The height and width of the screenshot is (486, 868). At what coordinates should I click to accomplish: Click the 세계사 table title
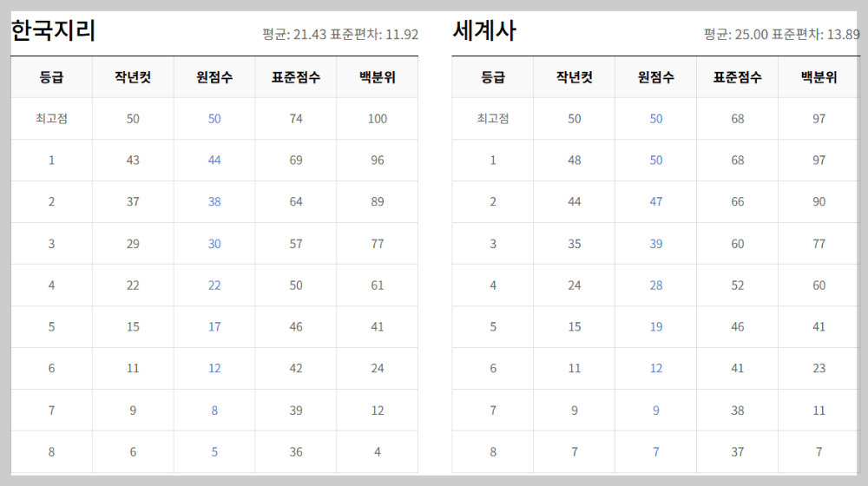[x=485, y=30]
